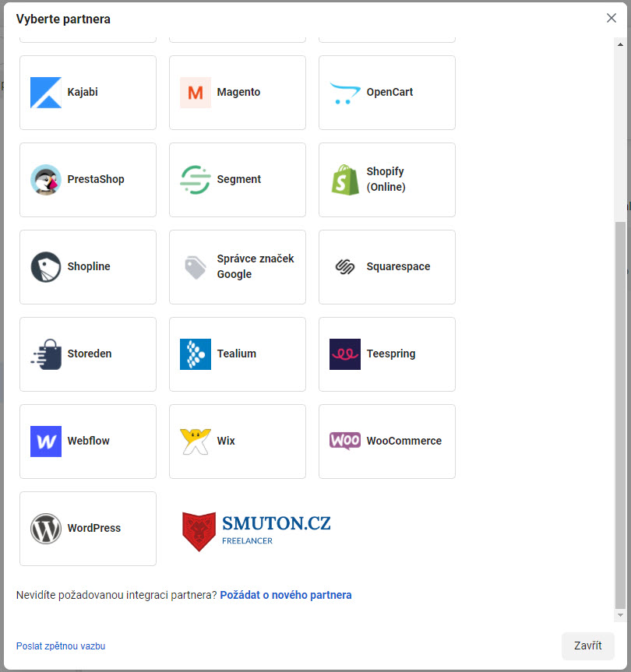Click the Kajabi blue logo icon

tap(46, 93)
